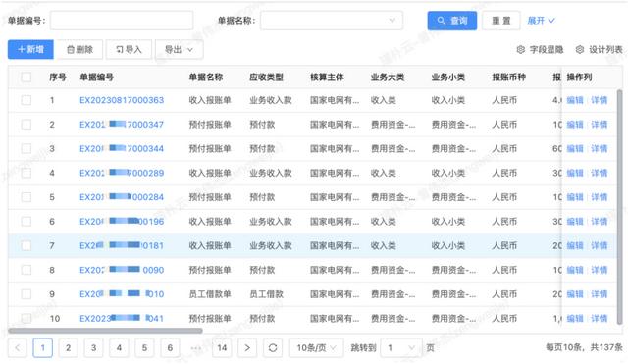628x364 pixels.
Task: Open the 10条/页 page size dropdown
Action: (x=316, y=348)
